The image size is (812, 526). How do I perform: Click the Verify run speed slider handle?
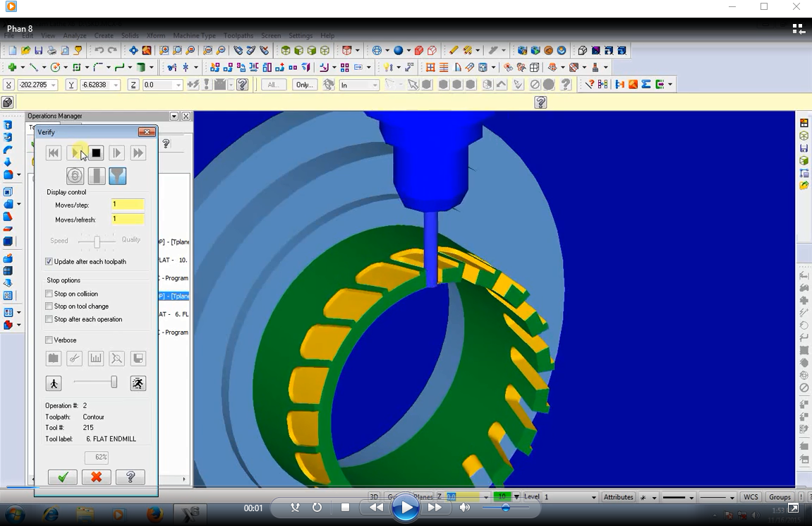click(114, 383)
